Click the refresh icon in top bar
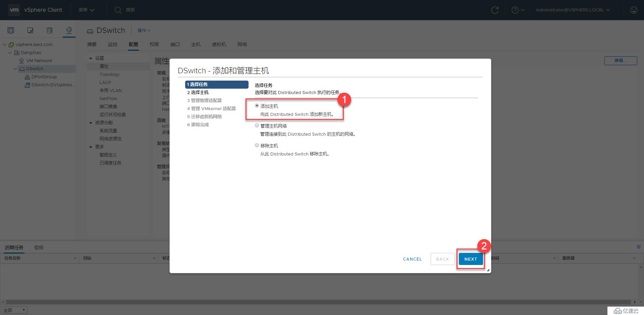This screenshot has width=644, height=315. (495, 10)
